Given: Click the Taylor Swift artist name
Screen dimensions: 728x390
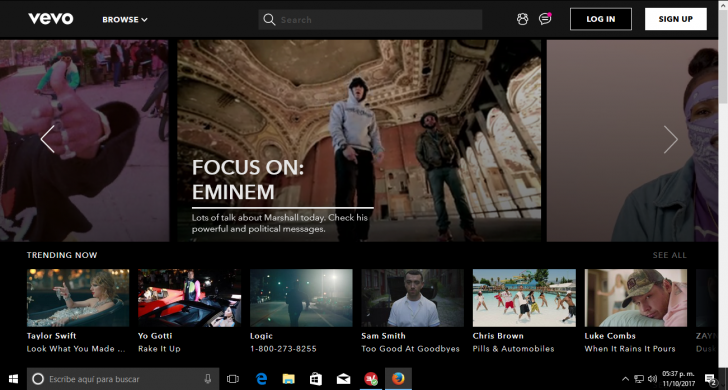Looking at the screenshot, I should click(52, 336).
